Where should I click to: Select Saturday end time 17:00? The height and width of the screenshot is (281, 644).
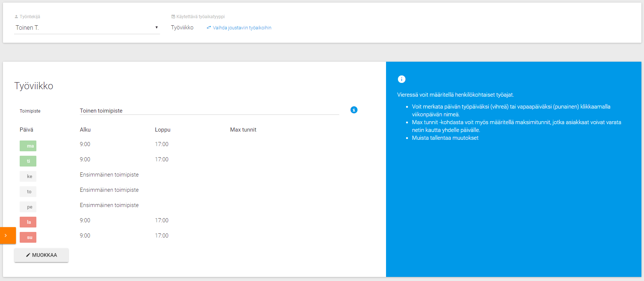pos(162,220)
